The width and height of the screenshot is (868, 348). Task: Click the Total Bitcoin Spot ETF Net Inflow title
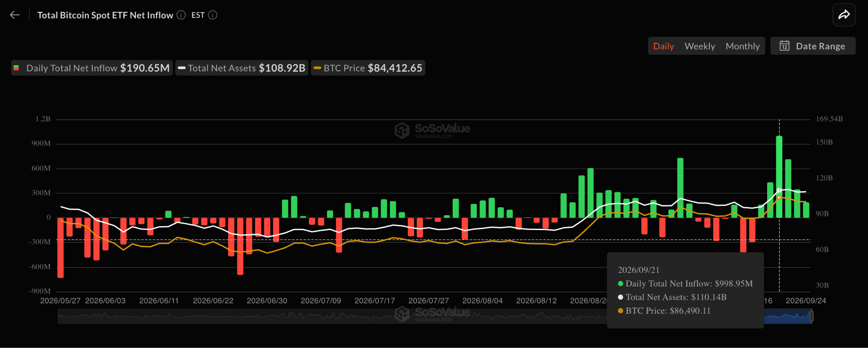tap(105, 15)
